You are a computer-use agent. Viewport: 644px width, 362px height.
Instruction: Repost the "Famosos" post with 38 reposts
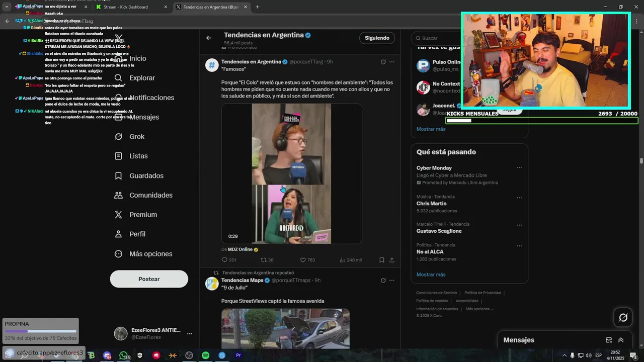click(267, 260)
